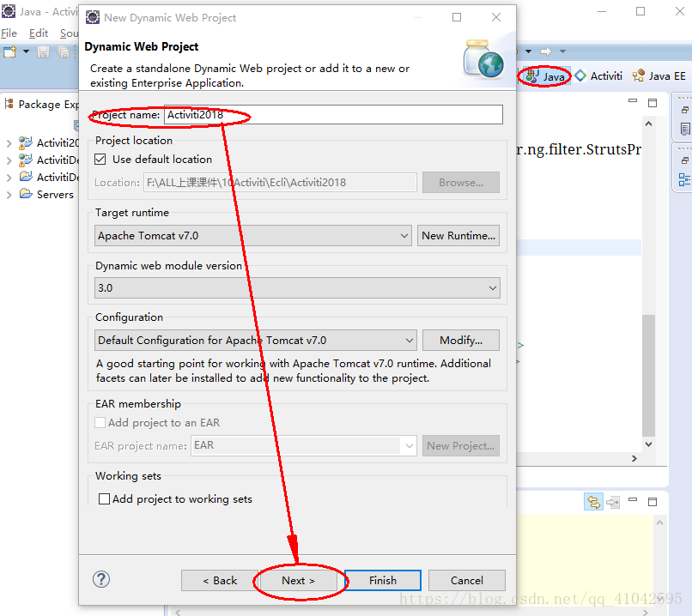Click Save All toolbar icon
The image size is (692, 616).
coord(64,52)
